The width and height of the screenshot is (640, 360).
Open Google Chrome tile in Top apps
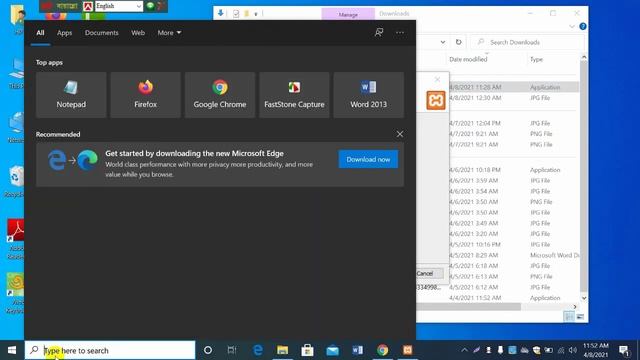pos(220,95)
